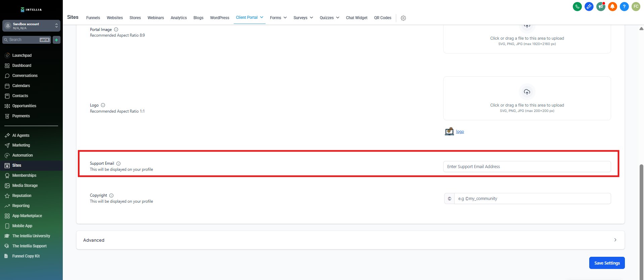Switch to the Funnels tab
The height and width of the screenshot is (280, 644).
click(x=93, y=18)
